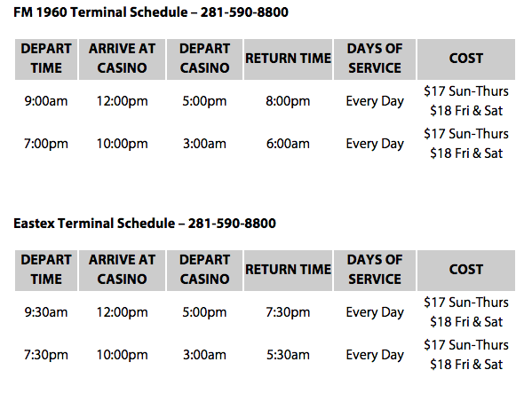Select ARRIVE AT CASINO header in FM 1960 table

coord(123,59)
